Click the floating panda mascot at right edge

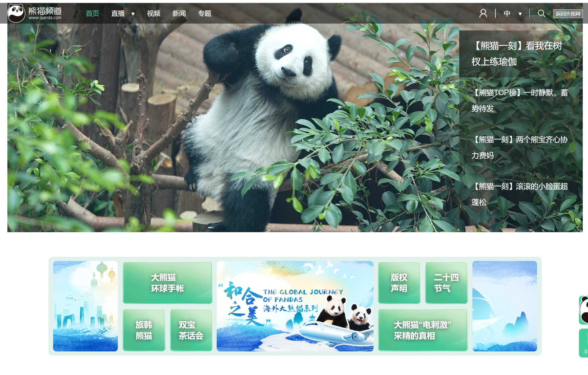click(x=584, y=310)
